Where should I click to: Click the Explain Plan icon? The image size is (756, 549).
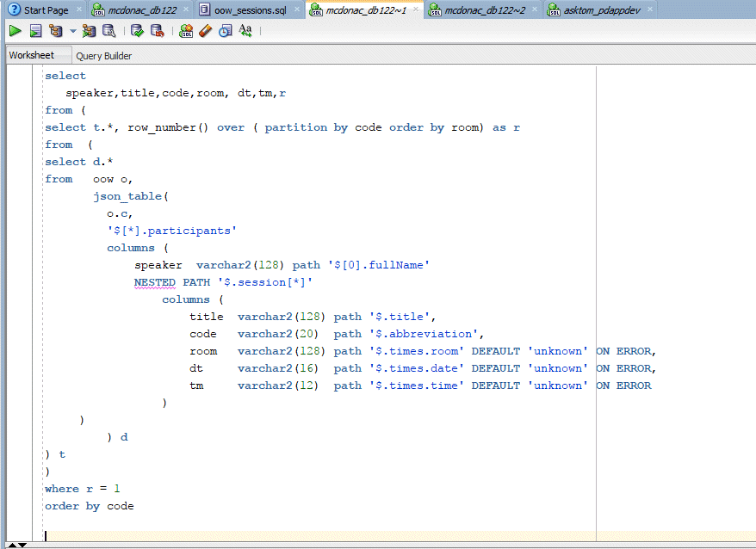57,31
